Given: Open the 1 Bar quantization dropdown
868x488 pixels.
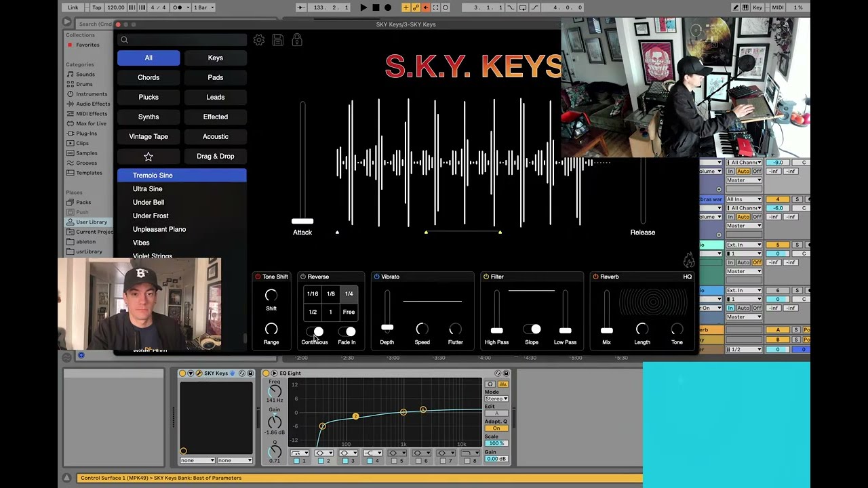Looking at the screenshot, I should point(203,7).
